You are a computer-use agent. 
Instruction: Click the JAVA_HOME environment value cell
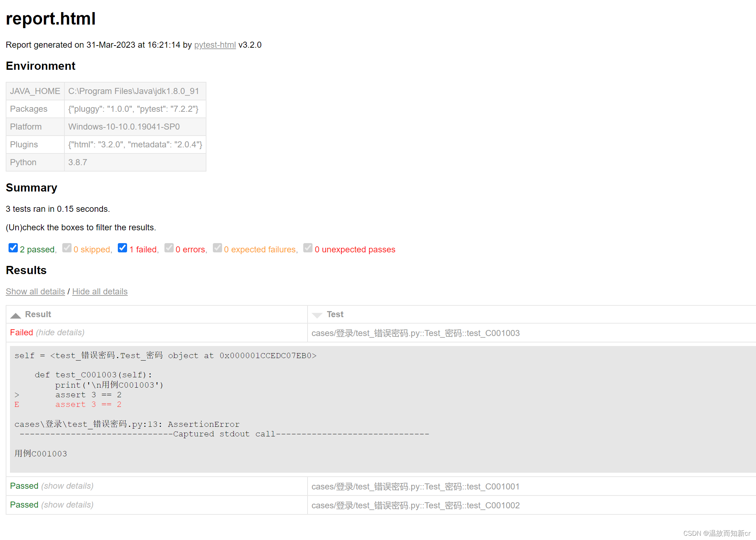[133, 91]
